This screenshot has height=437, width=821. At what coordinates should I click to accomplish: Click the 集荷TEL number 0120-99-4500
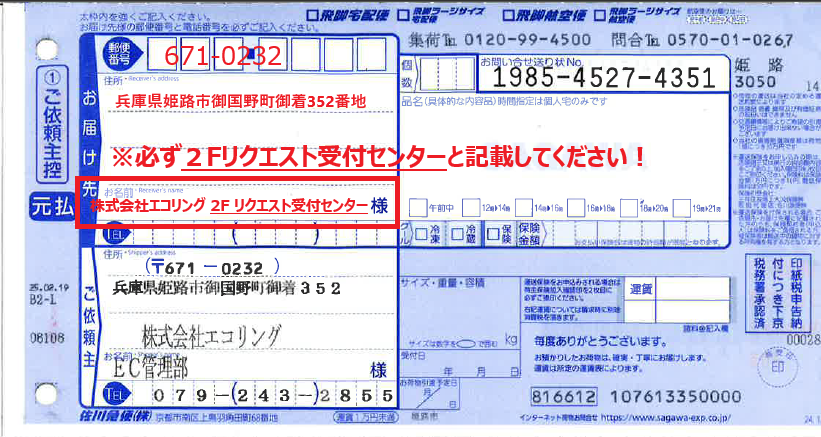(528, 40)
